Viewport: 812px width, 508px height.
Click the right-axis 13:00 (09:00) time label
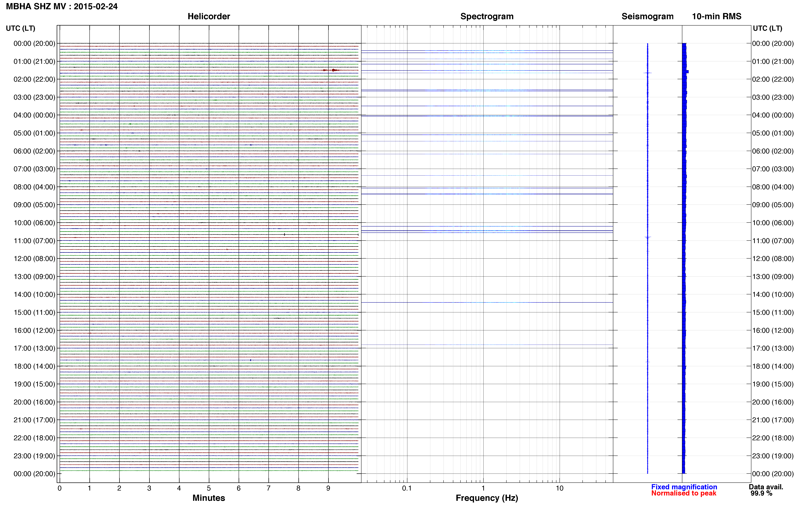pyautogui.click(x=773, y=277)
